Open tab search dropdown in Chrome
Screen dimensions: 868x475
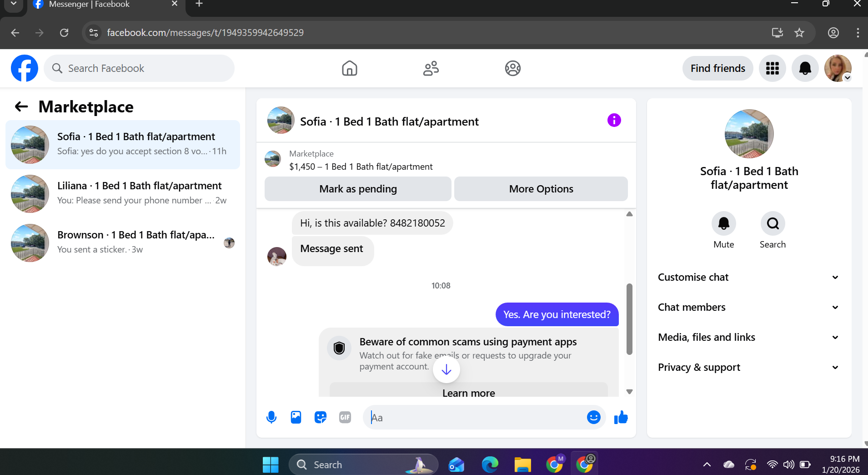[x=14, y=4]
